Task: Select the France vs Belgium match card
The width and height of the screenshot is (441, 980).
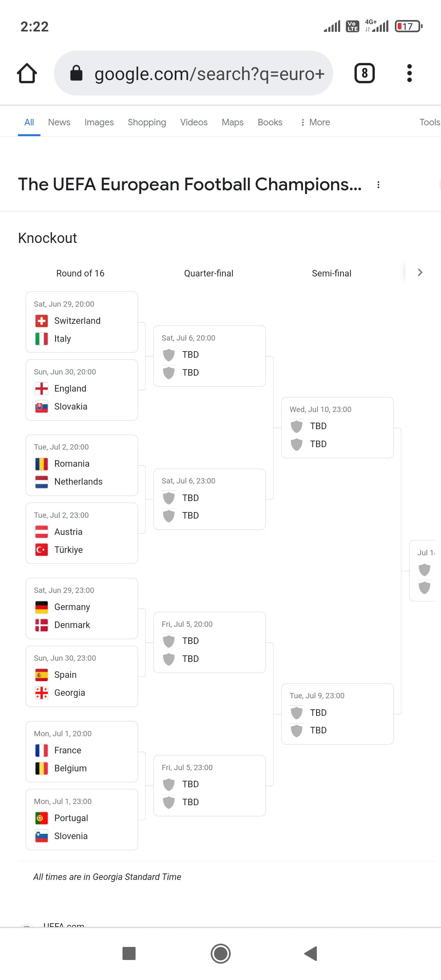Action: (x=82, y=752)
